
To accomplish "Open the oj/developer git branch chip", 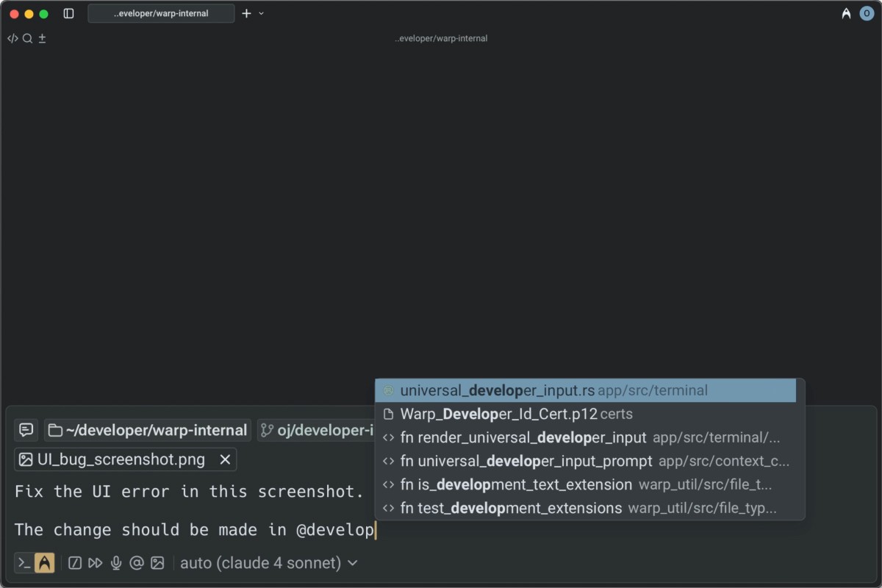I will tap(316, 430).
